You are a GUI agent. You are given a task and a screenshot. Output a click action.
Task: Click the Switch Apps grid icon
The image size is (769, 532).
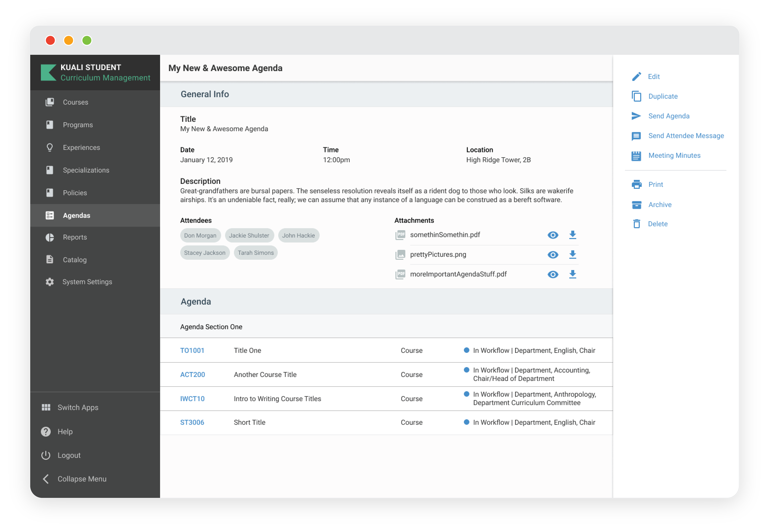(x=46, y=407)
